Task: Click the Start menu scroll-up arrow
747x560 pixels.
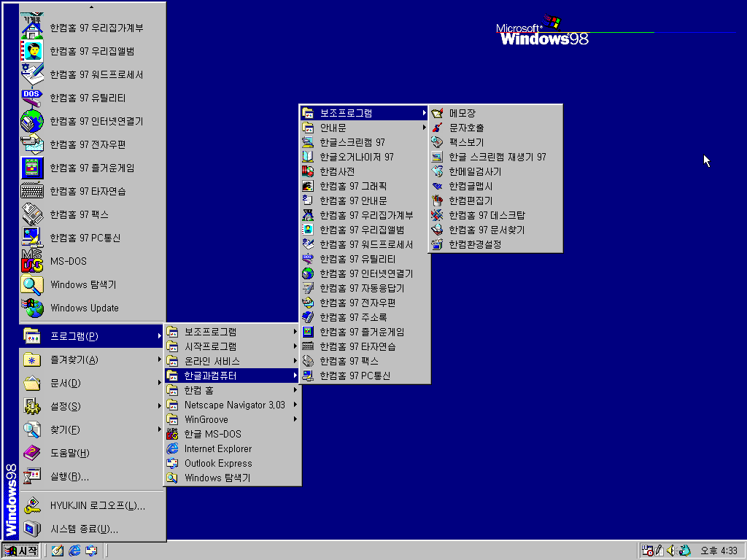Action: tap(91, 7)
